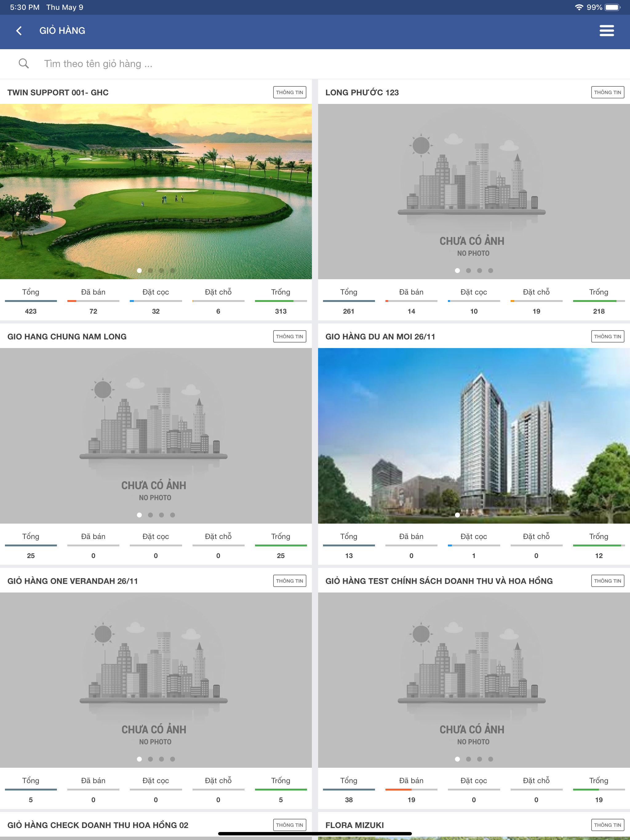Tap the Trống progress bar in TWIN SUPPORT card
630x840 pixels.
pos(281,301)
